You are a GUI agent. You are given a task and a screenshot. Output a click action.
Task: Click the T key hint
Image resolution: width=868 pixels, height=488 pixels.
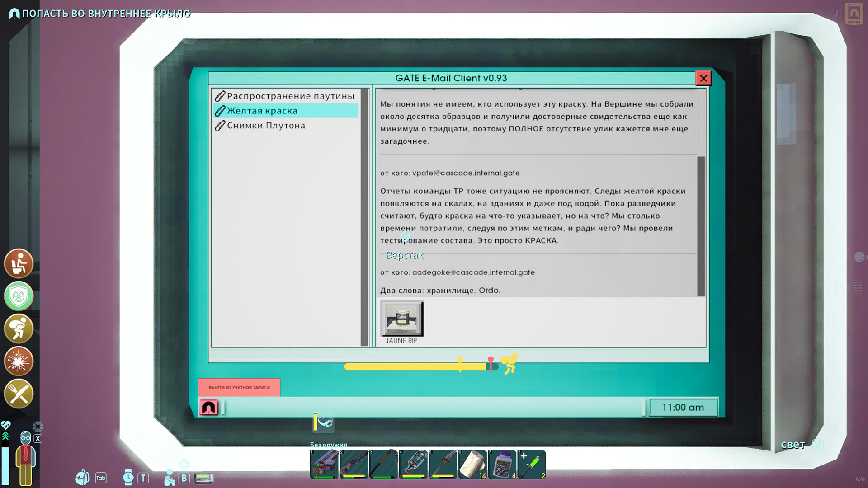click(x=143, y=478)
